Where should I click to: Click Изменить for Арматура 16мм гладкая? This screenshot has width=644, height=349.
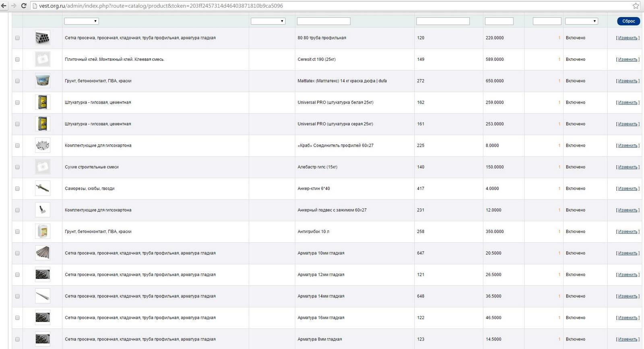click(627, 318)
